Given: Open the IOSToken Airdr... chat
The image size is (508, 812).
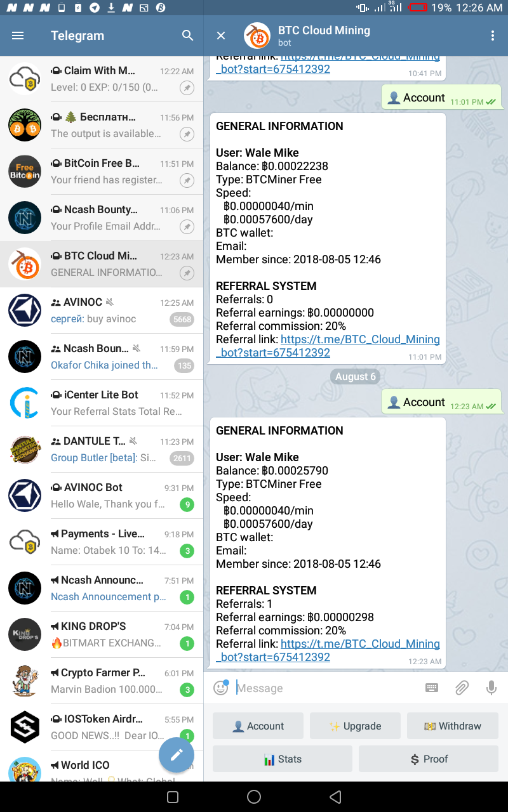Looking at the screenshot, I should click(102, 727).
